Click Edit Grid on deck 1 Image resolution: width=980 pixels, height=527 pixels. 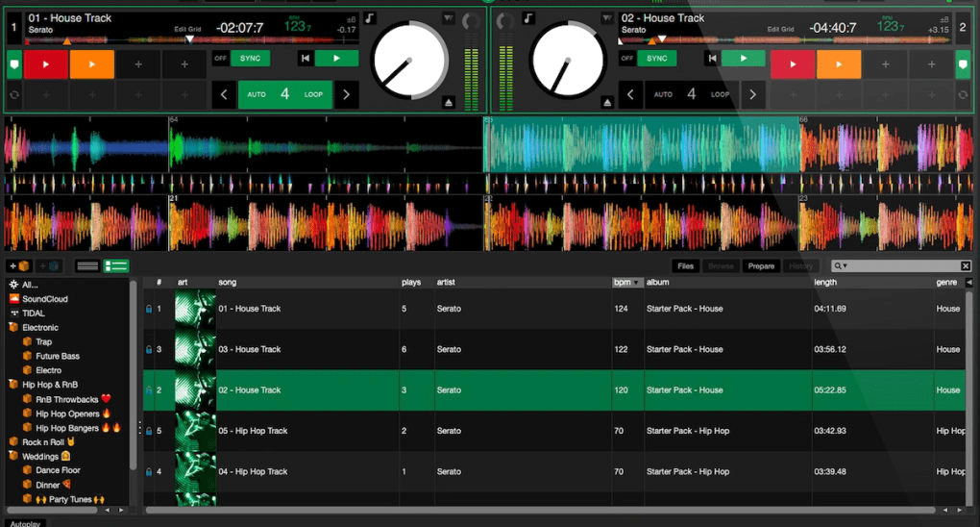(187, 30)
